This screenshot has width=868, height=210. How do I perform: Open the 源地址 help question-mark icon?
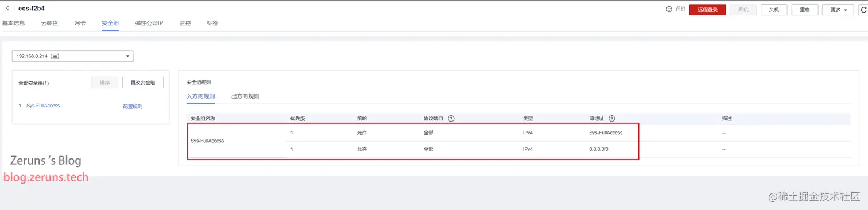[x=612, y=118]
